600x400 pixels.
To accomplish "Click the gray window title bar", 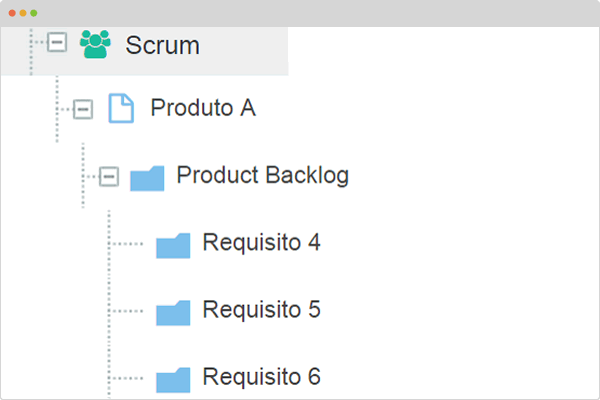I will (300, 13).
